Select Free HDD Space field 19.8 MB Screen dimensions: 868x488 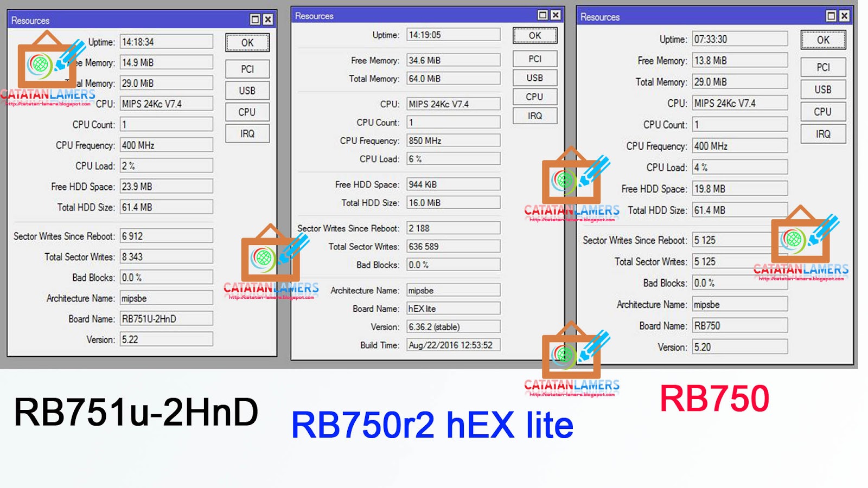point(740,189)
